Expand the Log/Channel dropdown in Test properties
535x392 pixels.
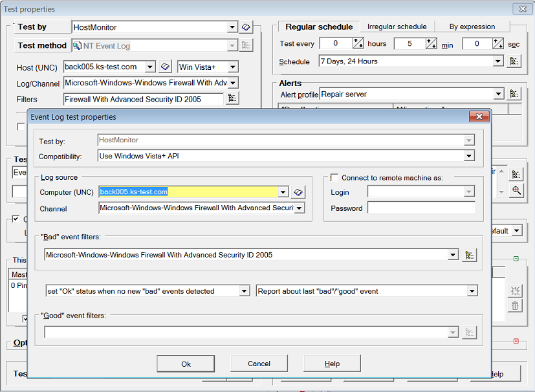pos(233,83)
